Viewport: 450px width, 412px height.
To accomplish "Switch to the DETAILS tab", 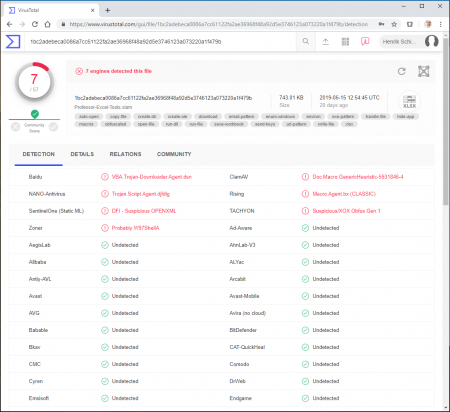I will 82,154.
